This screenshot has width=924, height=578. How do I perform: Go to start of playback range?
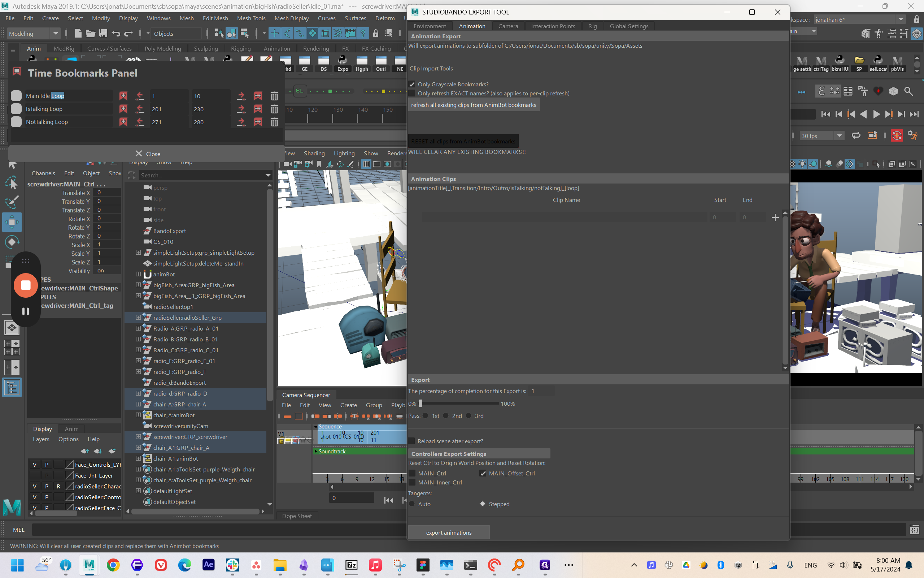click(x=825, y=114)
